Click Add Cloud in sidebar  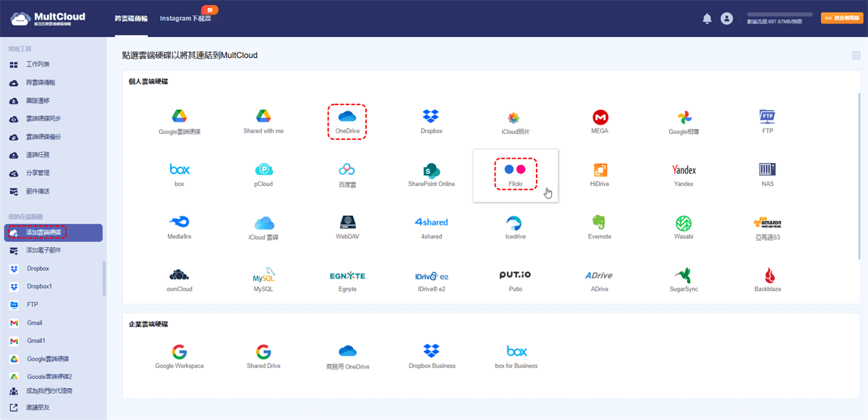tap(53, 232)
